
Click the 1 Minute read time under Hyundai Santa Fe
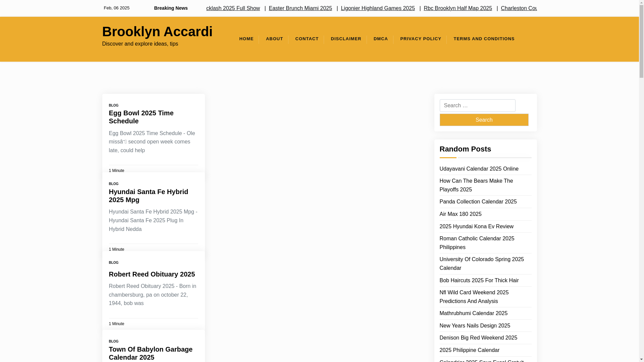pyautogui.click(x=116, y=249)
